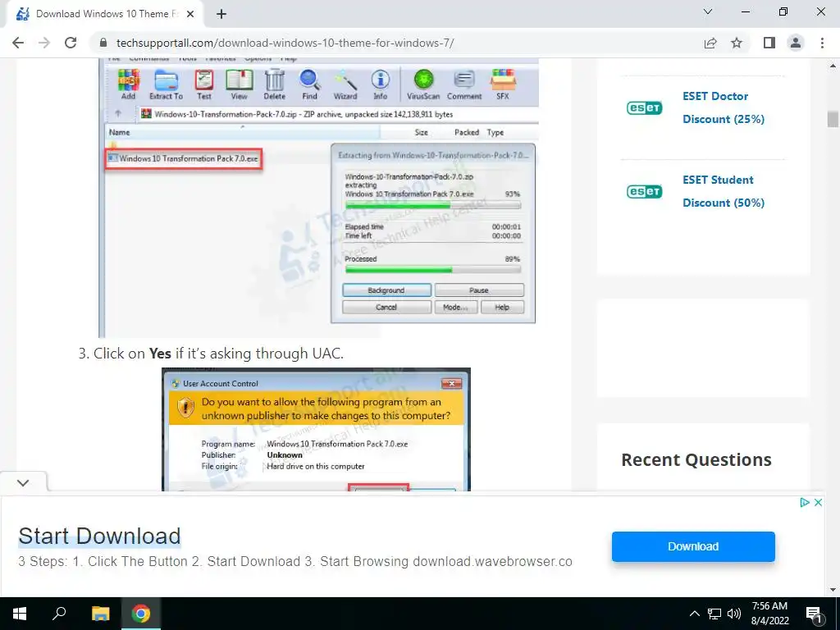Open Windows taskbar search
The image size is (840, 630).
pos(59,614)
